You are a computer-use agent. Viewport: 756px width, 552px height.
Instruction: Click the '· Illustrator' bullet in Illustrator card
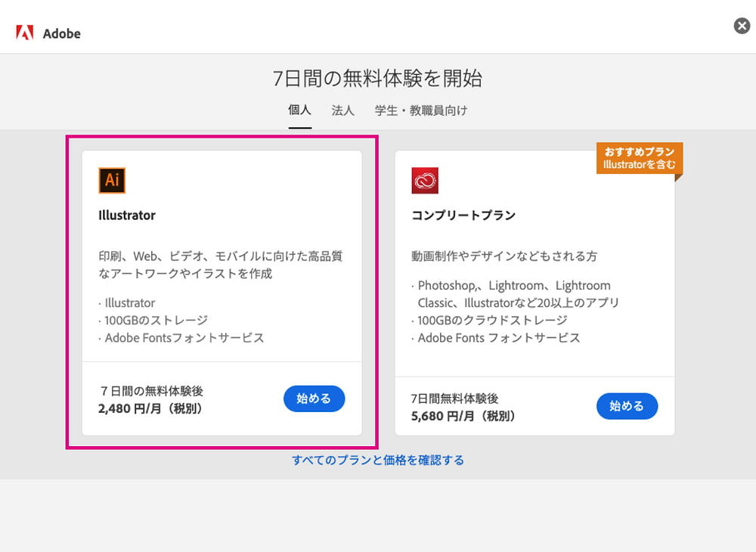point(127,302)
